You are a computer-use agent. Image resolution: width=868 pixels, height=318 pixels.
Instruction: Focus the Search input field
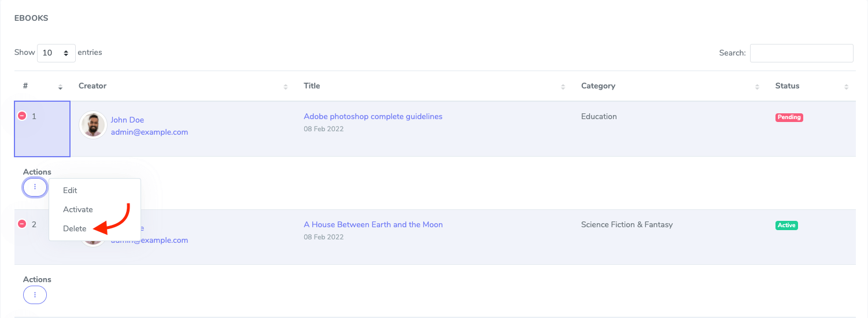[801, 53]
